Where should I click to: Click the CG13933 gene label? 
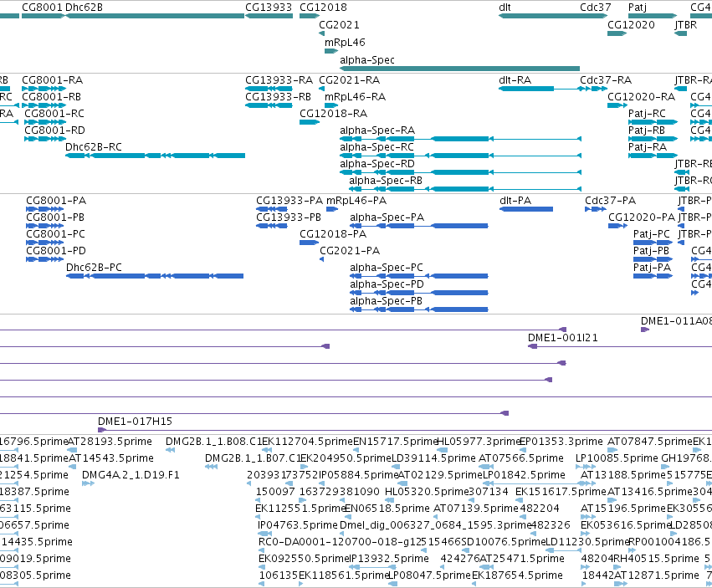point(269,8)
